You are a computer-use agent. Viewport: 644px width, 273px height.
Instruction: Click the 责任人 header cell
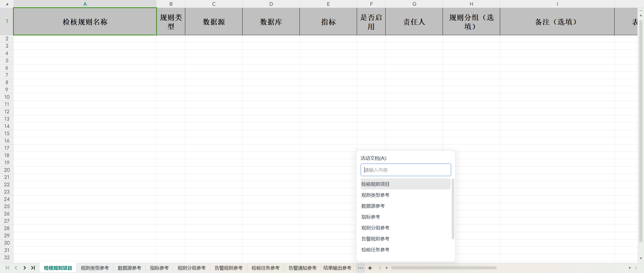coord(414,22)
